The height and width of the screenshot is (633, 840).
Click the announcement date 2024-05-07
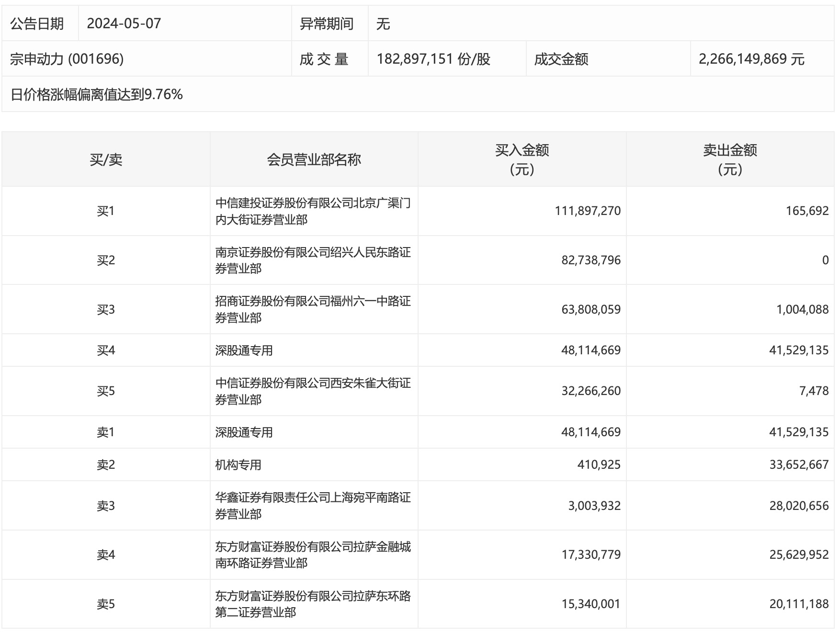[x=124, y=23]
